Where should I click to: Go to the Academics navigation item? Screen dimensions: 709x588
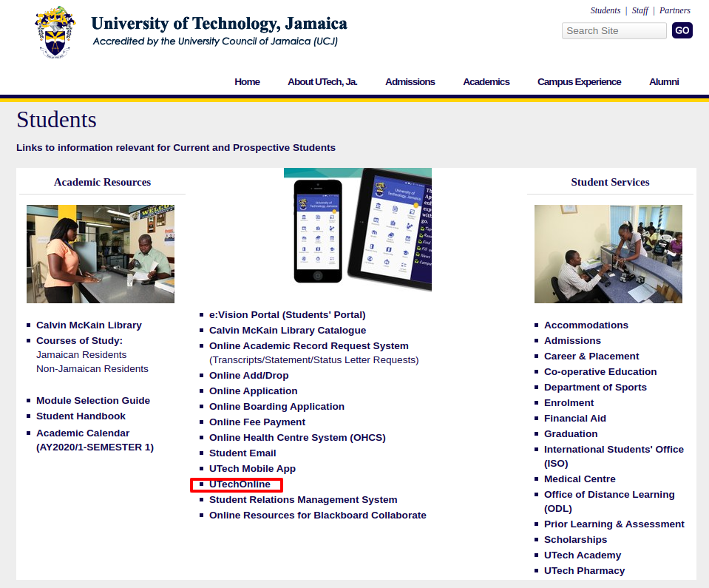tap(486, 82)
